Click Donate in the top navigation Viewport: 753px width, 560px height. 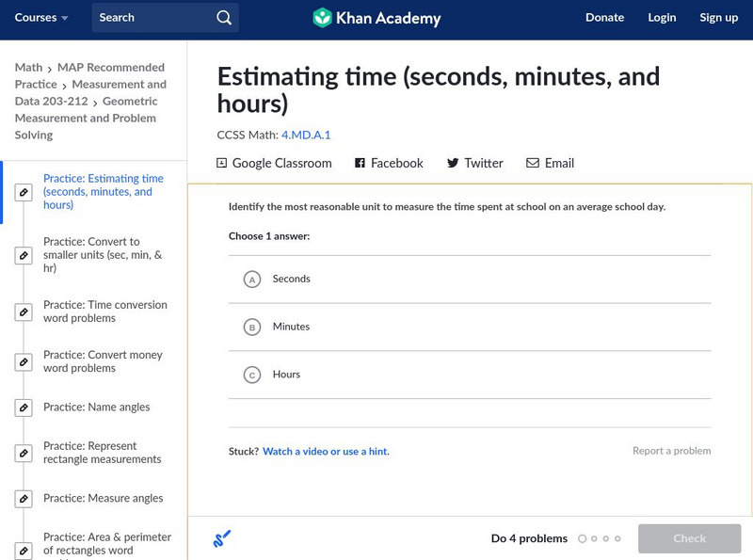pos(604,18)
